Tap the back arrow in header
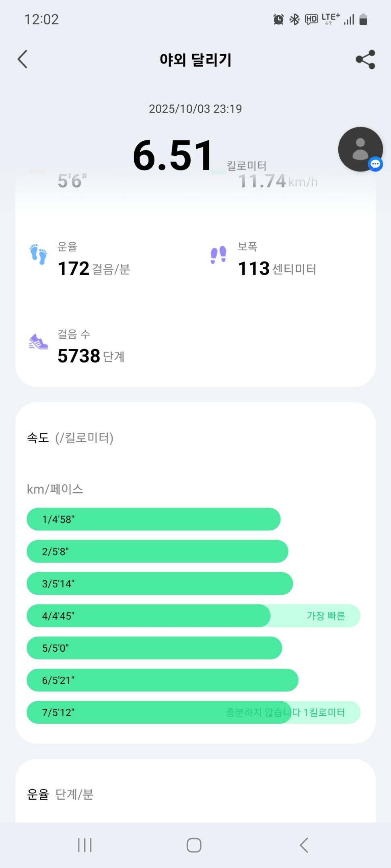The width and height of the screenshot is (391, 868). click(23, 59)
